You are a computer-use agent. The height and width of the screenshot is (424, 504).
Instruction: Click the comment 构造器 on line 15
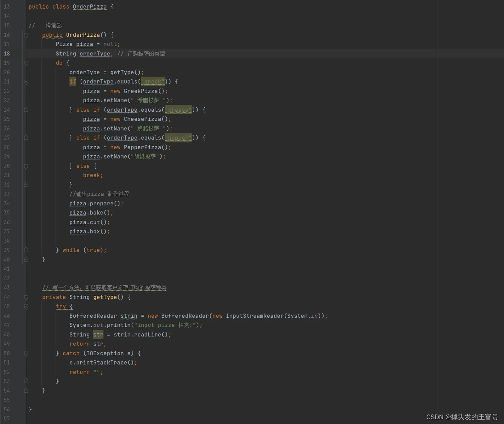54,26
